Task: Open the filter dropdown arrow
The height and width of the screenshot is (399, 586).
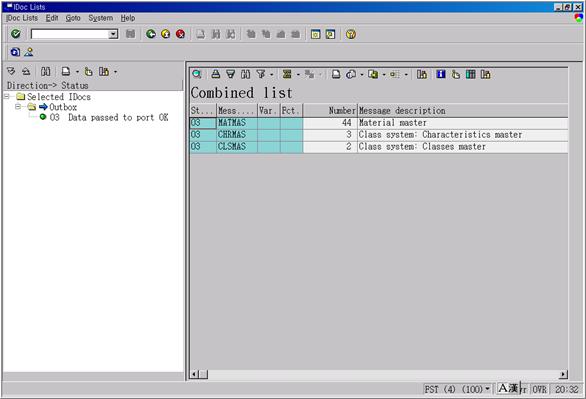Action: 272,75
